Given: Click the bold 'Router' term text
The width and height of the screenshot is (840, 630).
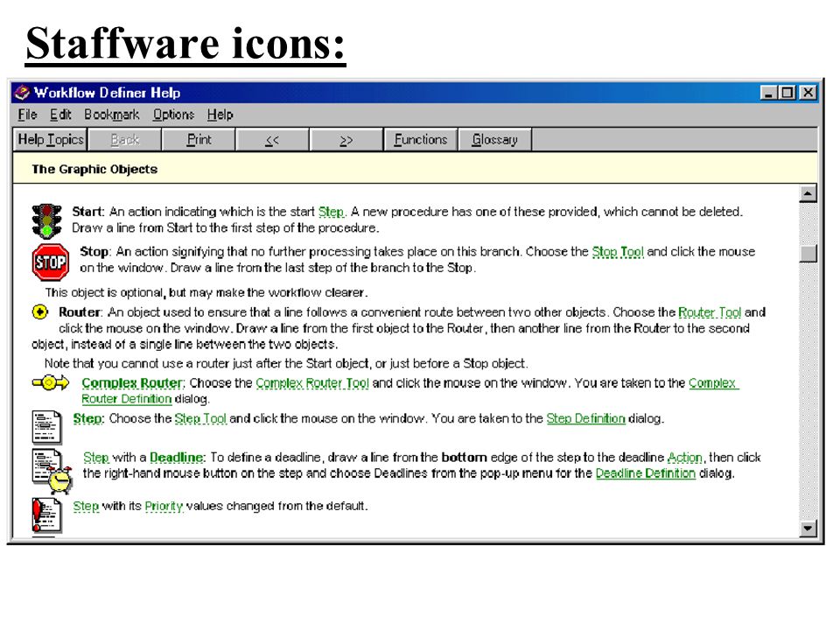Looking at the screenshot, I should click(x=80, y=311).
